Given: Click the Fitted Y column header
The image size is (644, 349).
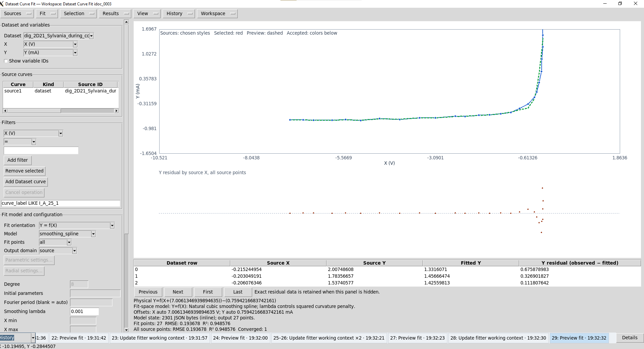Looking at the screenshot, I should coord(471,263).
